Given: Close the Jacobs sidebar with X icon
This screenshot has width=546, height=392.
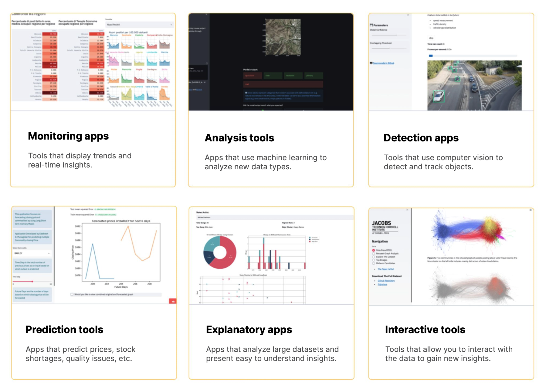Looking at the screenshot, I should click(x=407, y=210).
